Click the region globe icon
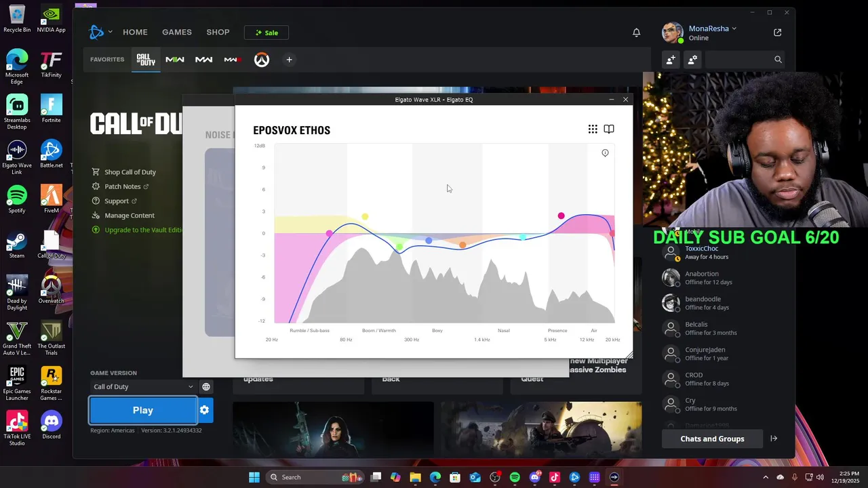This screenshot has width=868, height=488. pyautogui.click(x=206, y=386)
